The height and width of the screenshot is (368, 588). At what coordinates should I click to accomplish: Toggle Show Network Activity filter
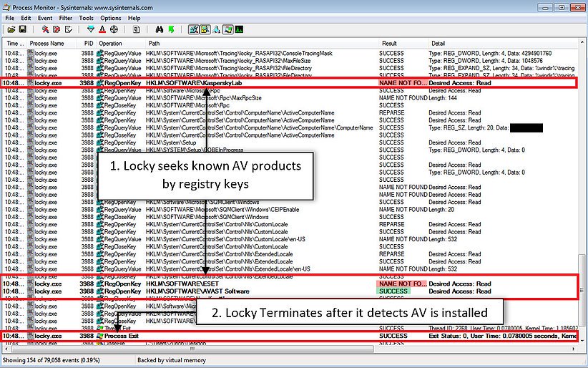(216, 29)
